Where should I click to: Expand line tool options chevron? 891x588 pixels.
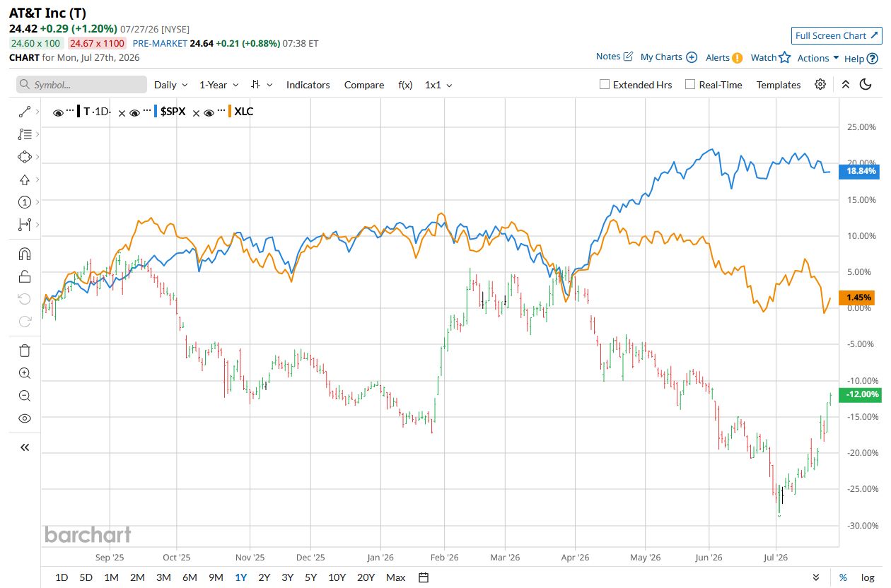pos(37,111)
